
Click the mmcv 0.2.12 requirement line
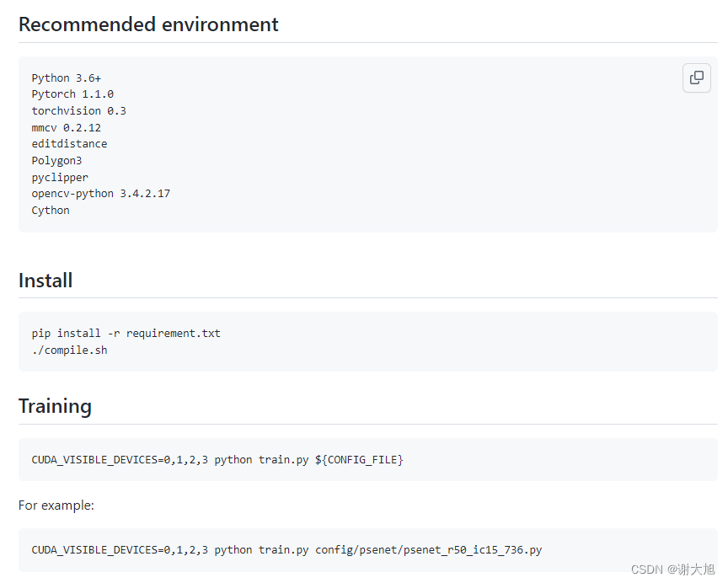[x=66, y=127]
